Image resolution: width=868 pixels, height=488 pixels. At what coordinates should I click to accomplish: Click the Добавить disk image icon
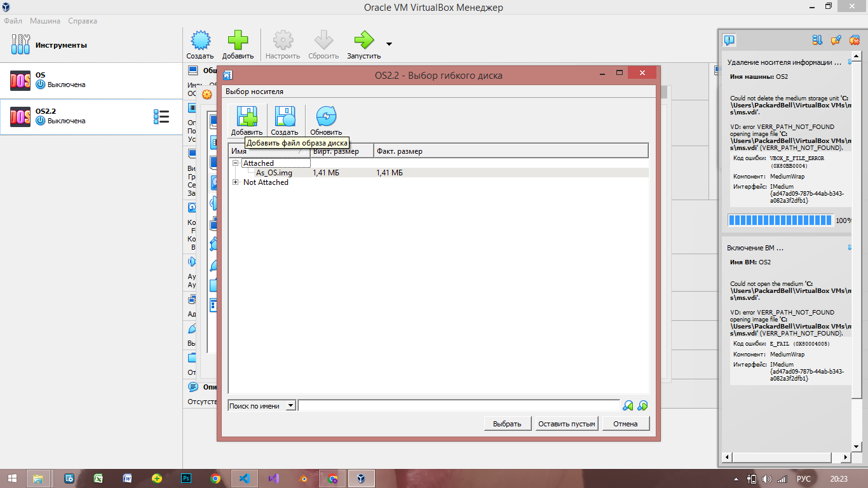246,117
